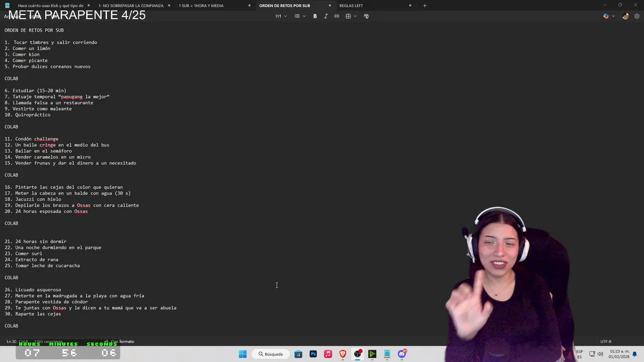The width and height of the screenshot is (644, 362).
Task: Clear formatting with the eraser-A icon
Action: click(x=366, y=16)
